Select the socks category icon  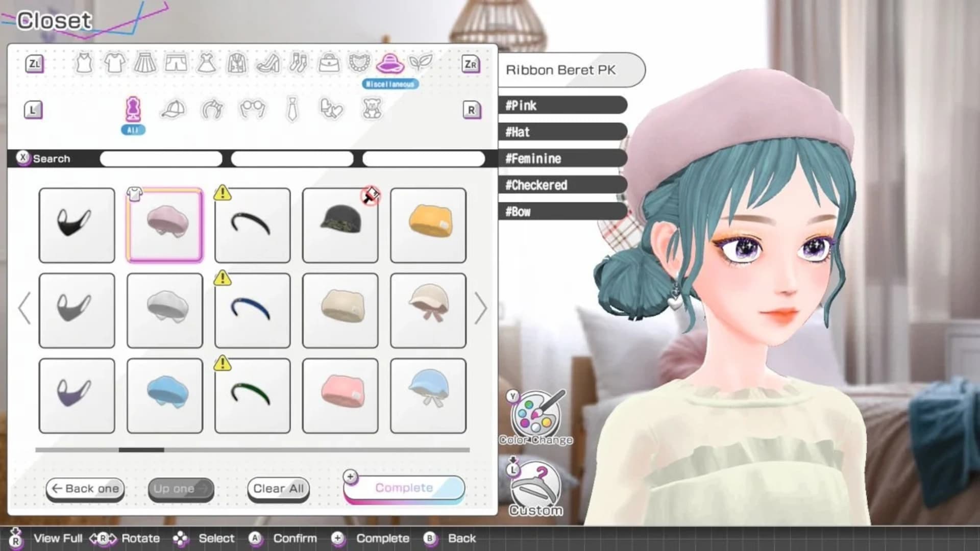[x=298, y=63]
